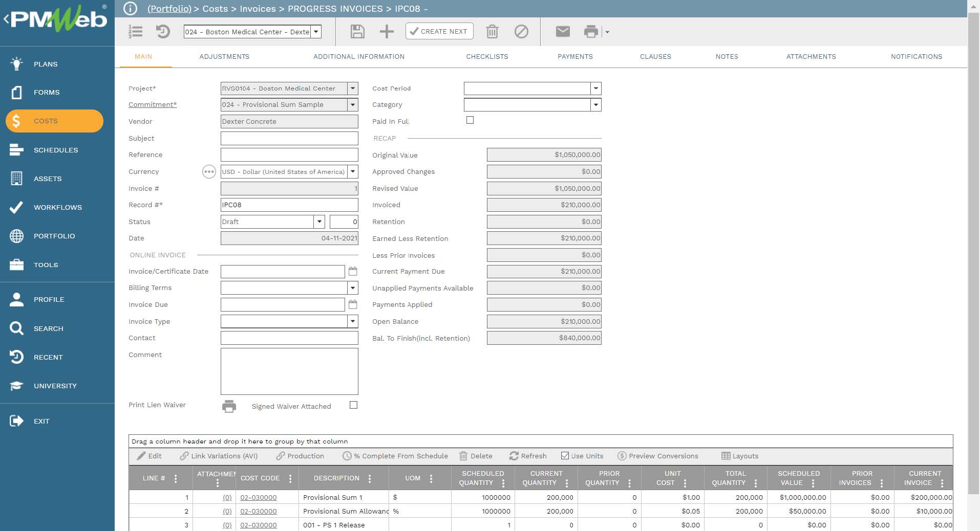Switch to the Attachments tab
980x531 pixels.
pyautogui.click(x=811, y=57)
